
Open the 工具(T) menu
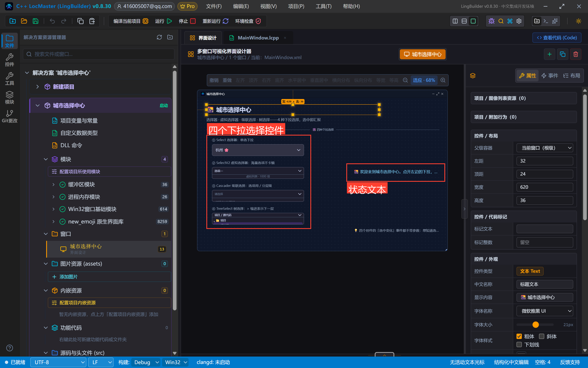[323, 6]
